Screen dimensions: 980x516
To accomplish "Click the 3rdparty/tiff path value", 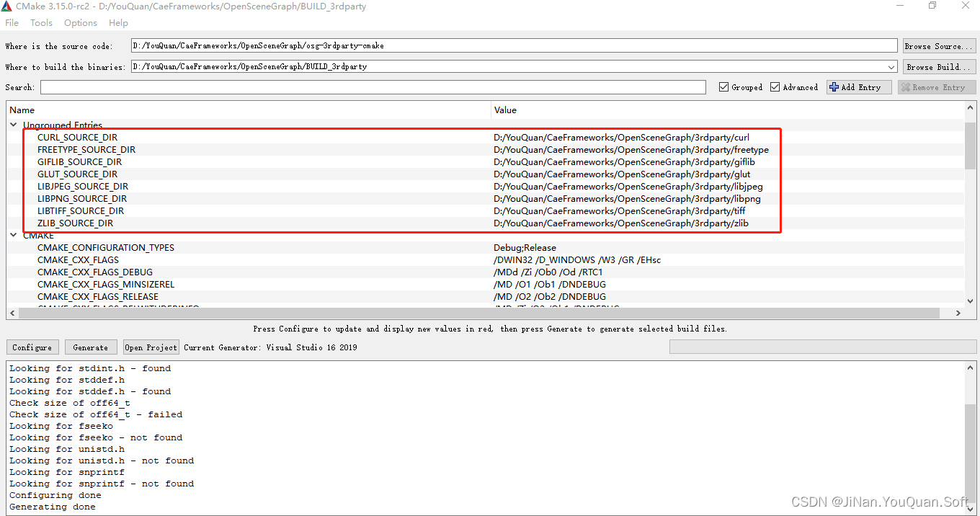I will (620, 211).
